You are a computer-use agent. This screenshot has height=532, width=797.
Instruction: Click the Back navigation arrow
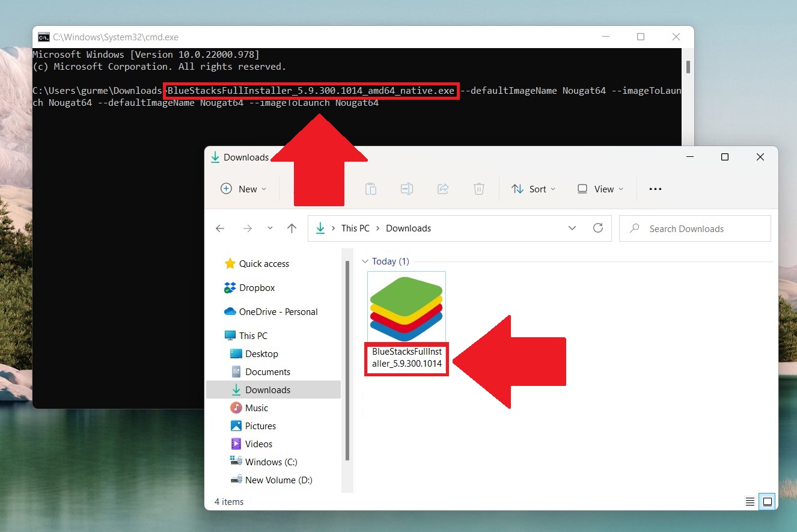coord(220,228)
